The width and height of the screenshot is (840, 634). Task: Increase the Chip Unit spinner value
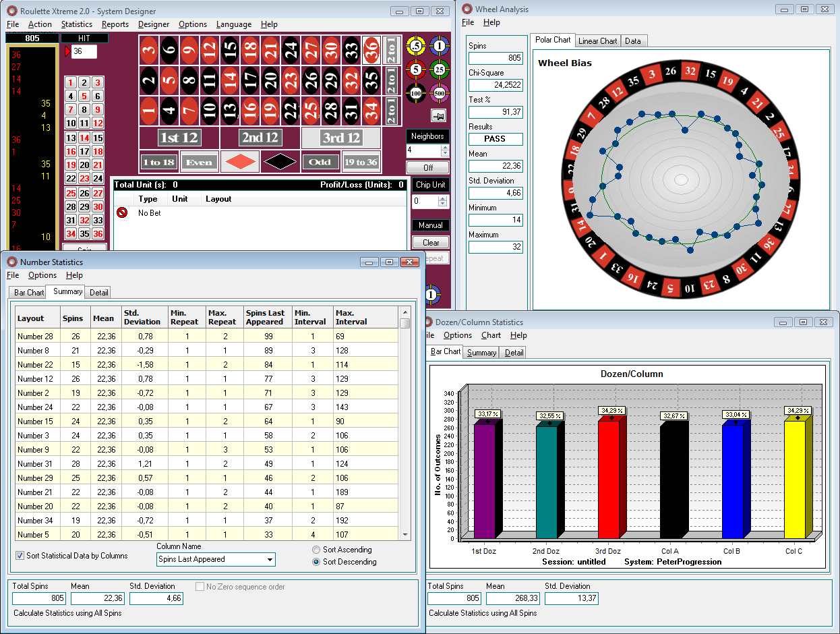tap(443, 198)
